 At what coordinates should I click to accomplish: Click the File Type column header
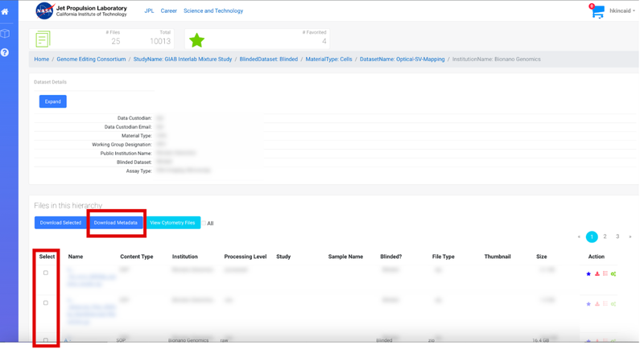tap(444, 257)
